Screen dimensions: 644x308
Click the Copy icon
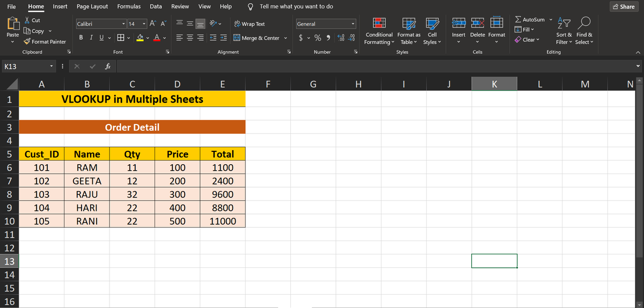[x=28, y=31]
